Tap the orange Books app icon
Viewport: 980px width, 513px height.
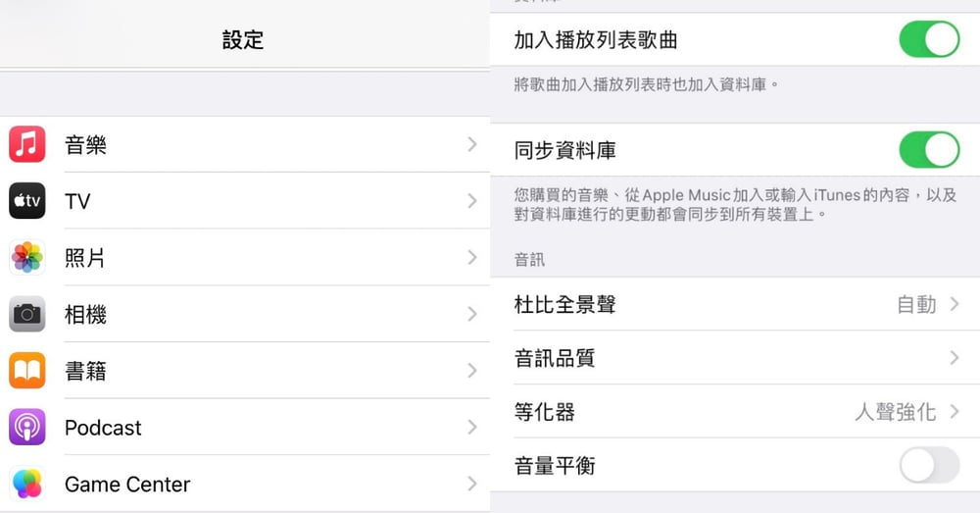click(x=26, y=371)
